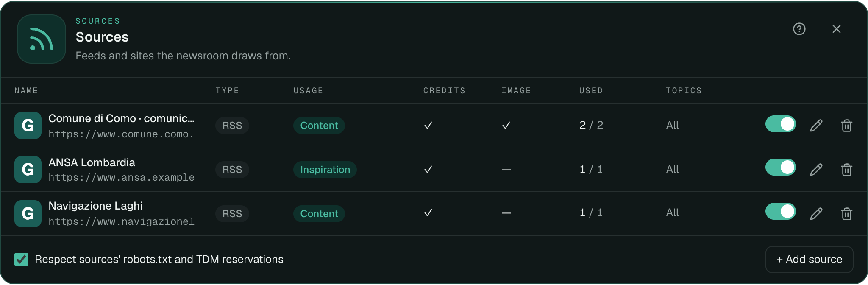Click the image dash for Navigazione Laghi

tap(506, 213)
